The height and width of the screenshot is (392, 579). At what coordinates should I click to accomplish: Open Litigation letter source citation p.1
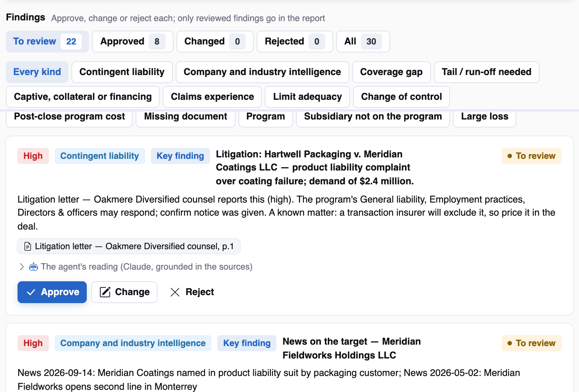(129, 247)
